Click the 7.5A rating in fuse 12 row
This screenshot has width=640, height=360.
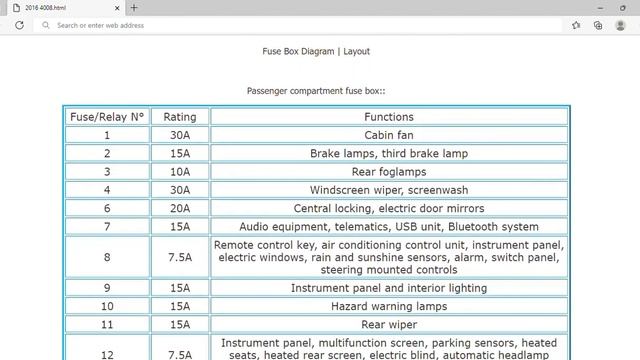coord(180,348)
